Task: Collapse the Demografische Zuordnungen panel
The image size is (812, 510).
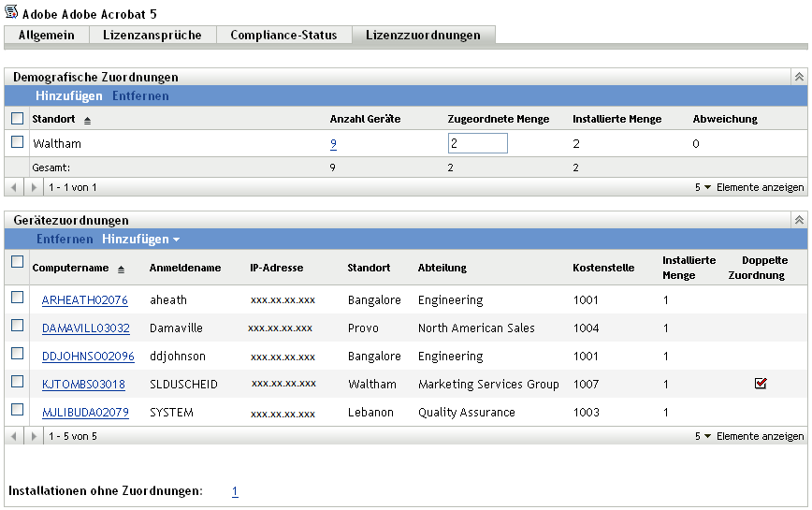Action: click(798, 78)
